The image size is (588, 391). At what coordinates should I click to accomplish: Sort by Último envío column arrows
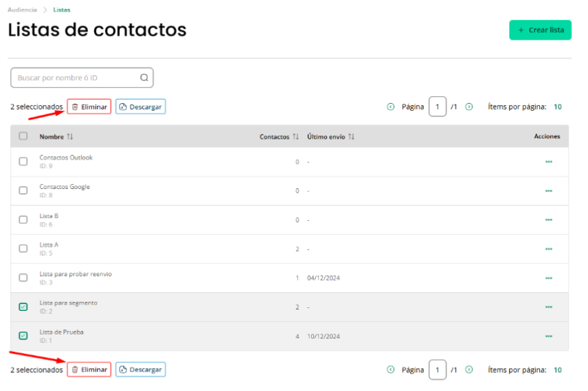tap(351, 137)
